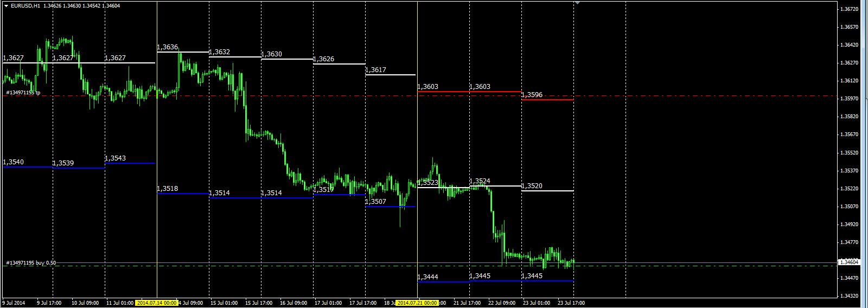Viewport: 868px width, 308px height.
Task: Select the 1,3630 level label
Action: pyautogui.click(x=272, y=54)
